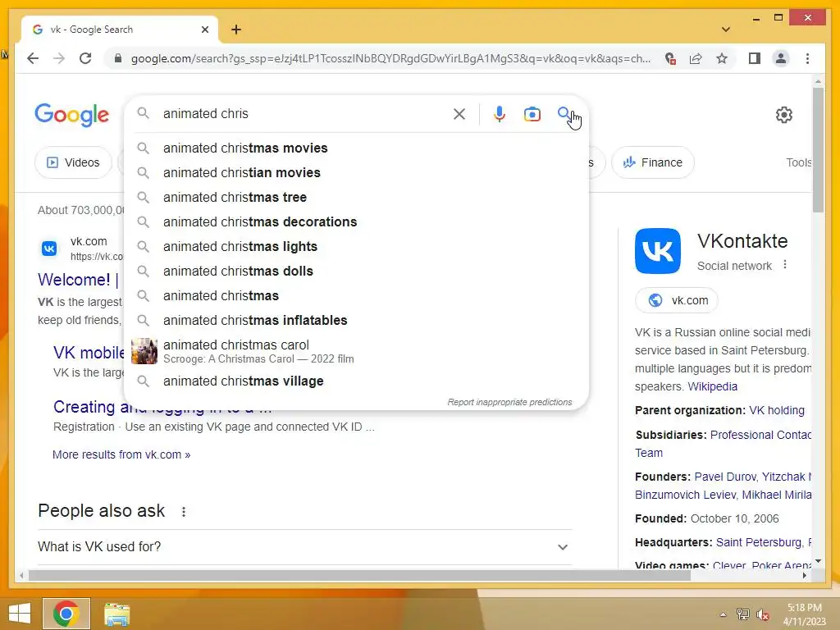The height and width of the screenshot is (630, 840).
Task: Open More options beside Social network
Action: (785, 265)
